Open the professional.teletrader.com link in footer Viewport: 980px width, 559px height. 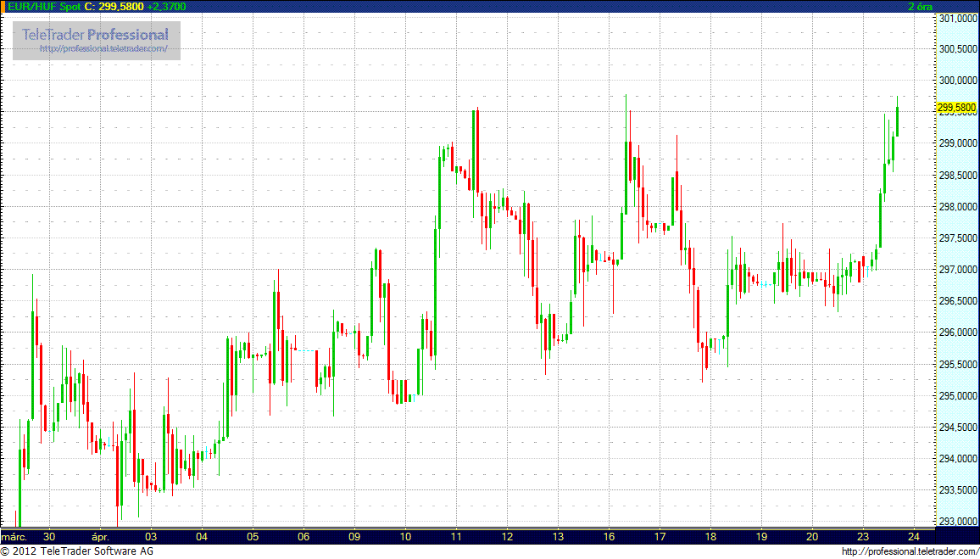point(910,551)
